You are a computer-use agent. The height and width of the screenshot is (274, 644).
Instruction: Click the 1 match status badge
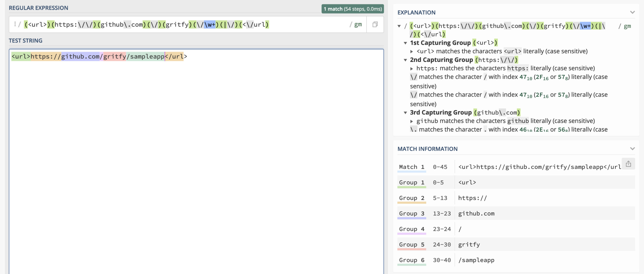tap(352, 9)
